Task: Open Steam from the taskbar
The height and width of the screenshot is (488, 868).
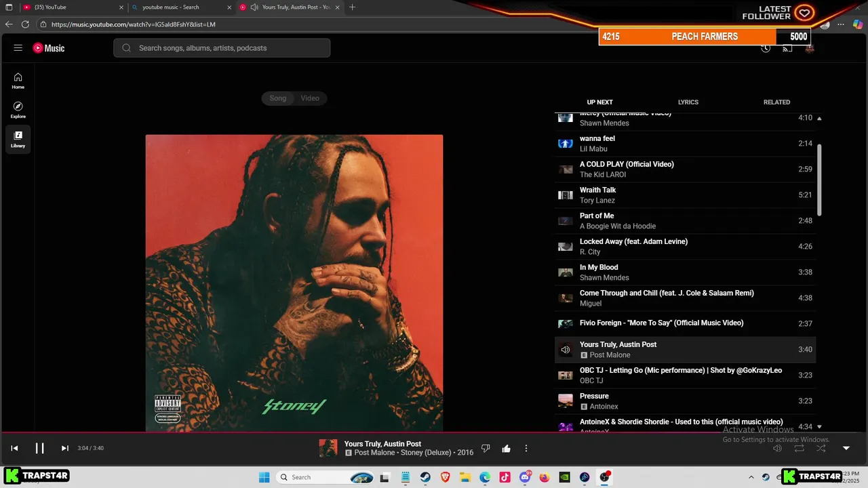Action: click(425, 477)
